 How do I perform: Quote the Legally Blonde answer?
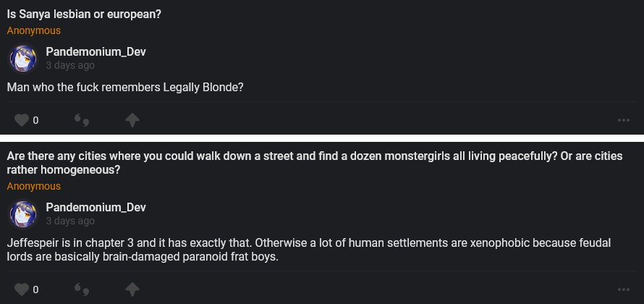tap(81, 120)
